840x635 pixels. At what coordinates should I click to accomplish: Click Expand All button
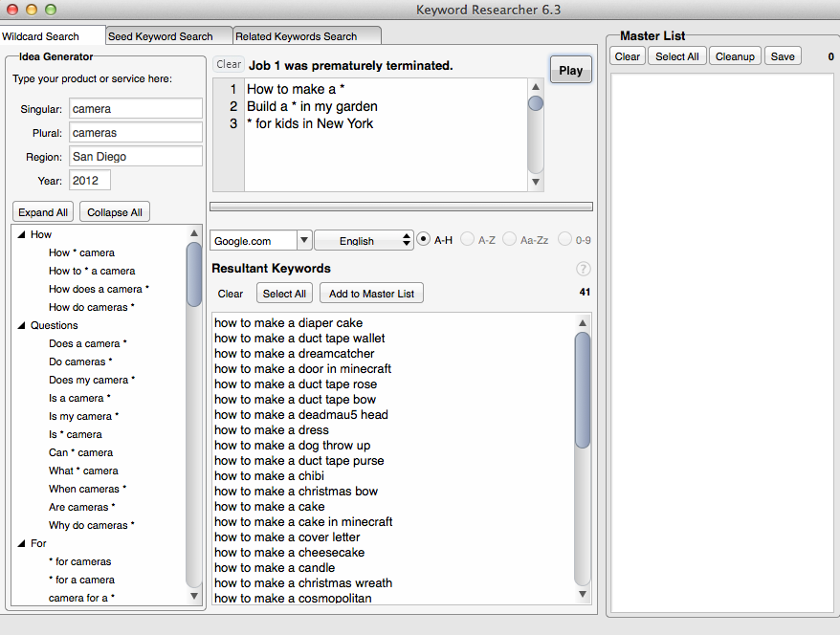click(43, 212)
